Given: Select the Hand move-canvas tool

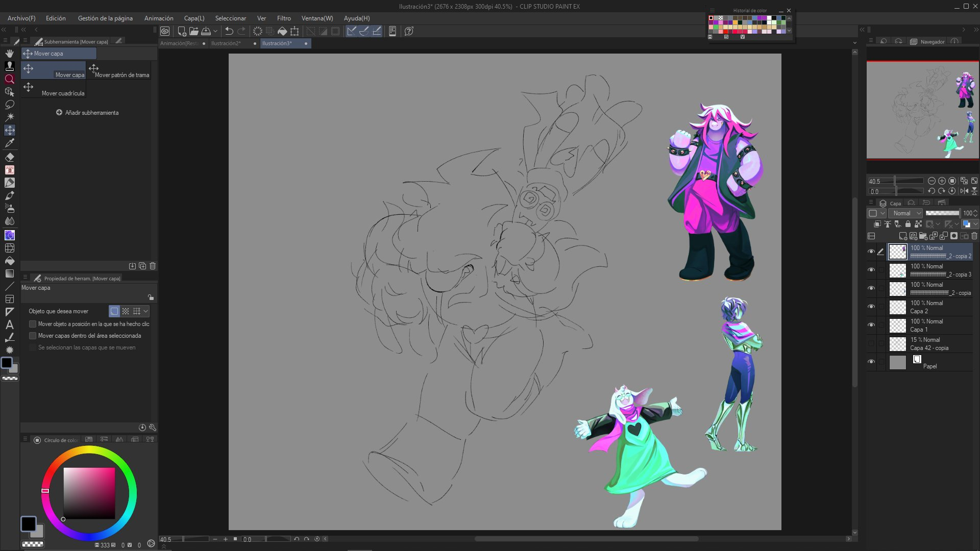Looking at the screenshot, I should tap(10, 53).
